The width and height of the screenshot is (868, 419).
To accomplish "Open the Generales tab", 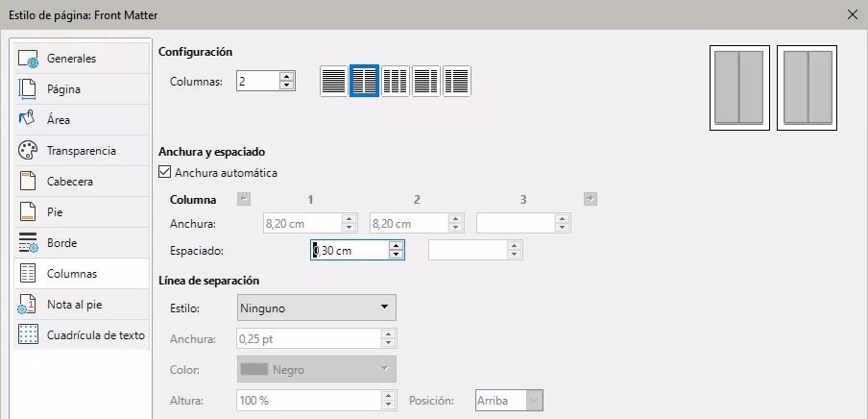I will pos(71,59).
